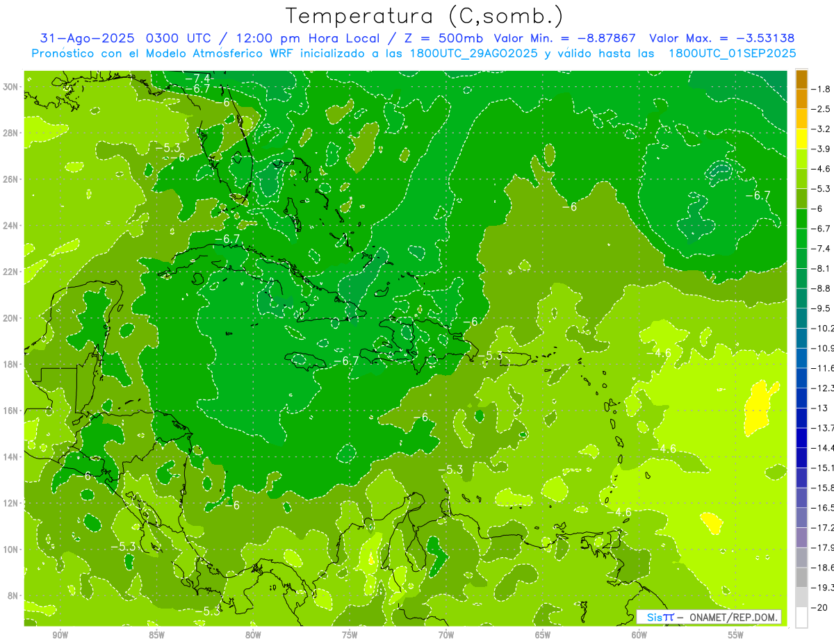Image resolution: width=834 pixels, height=644 pixels.
Task: Pick the gray swatch between -18.6 and -19.3
Action: (x=801, y=577)
